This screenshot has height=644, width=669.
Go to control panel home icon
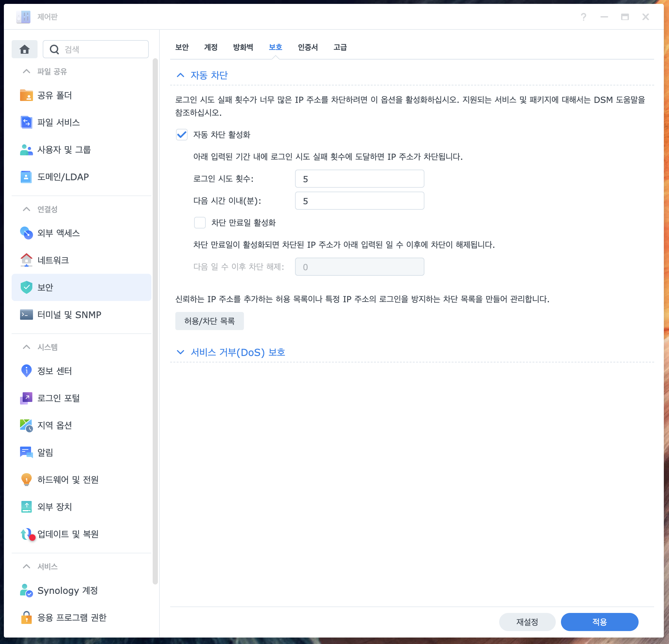point(25,50)
